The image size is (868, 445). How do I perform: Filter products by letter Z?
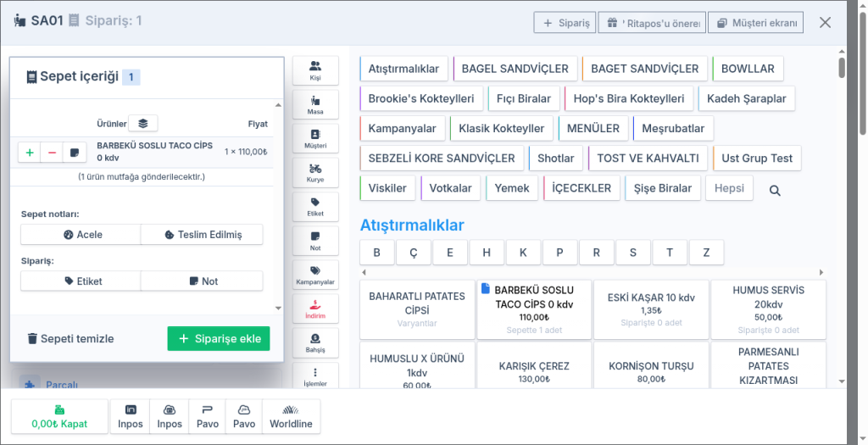coord(706,253)
